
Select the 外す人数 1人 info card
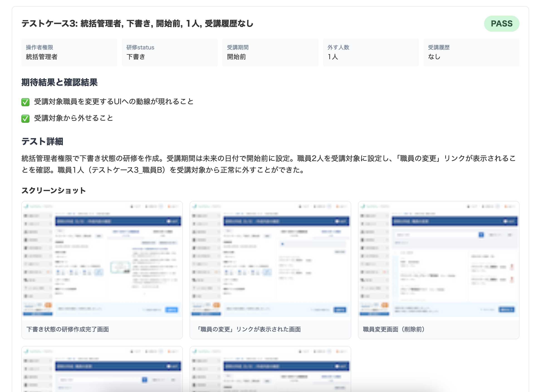coord(371,52)
